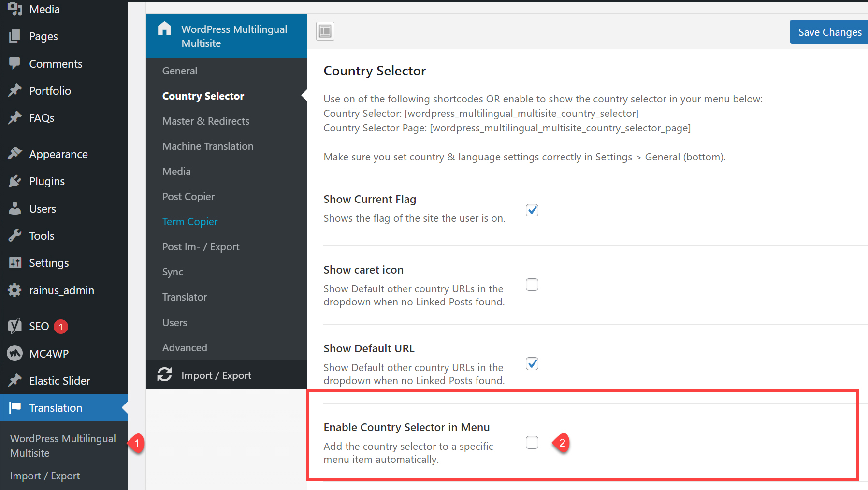Open the MC4WP admin menu
This screenshot has height=490, width=868.
pyautogui.click(x=64, y=353)
